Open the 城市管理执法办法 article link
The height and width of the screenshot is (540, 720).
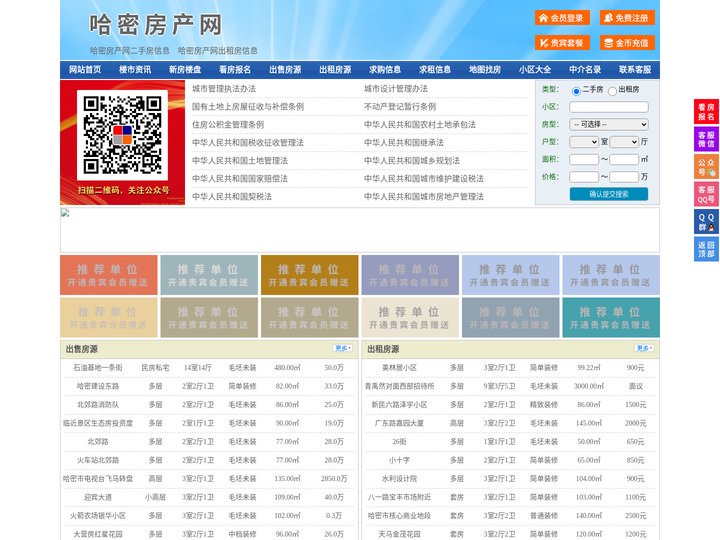tap(224, 89)
